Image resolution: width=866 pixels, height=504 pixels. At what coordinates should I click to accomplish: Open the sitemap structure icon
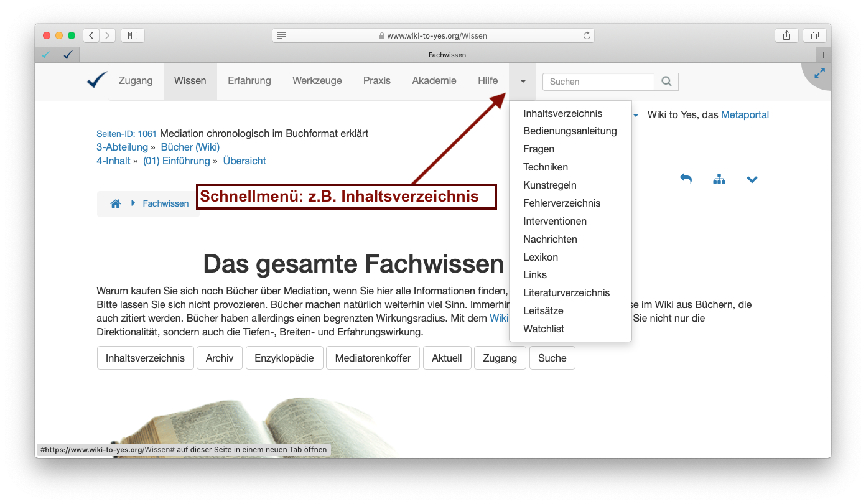719,179
